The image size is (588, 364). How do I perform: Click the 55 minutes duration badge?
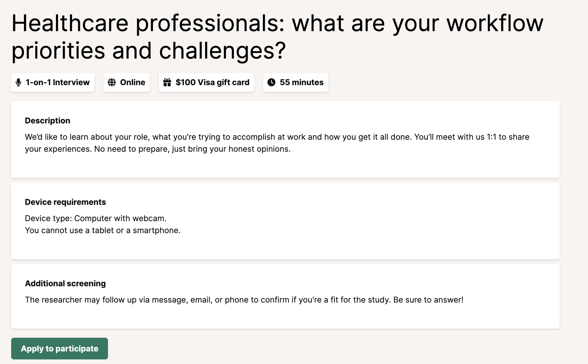(x=295, y=83)
